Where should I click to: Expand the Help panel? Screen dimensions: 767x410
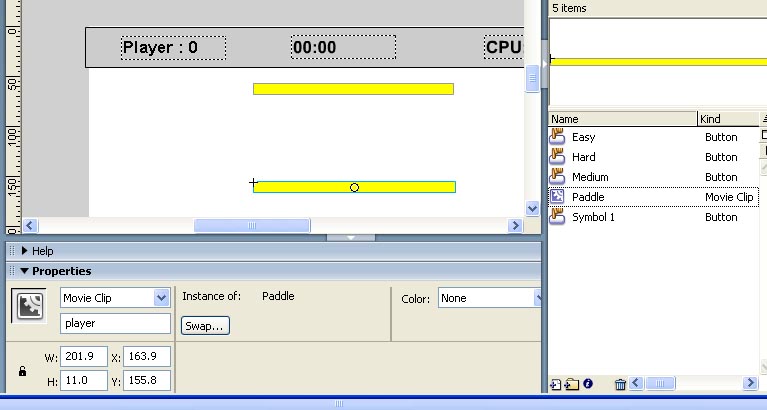(x=24, y=251)
